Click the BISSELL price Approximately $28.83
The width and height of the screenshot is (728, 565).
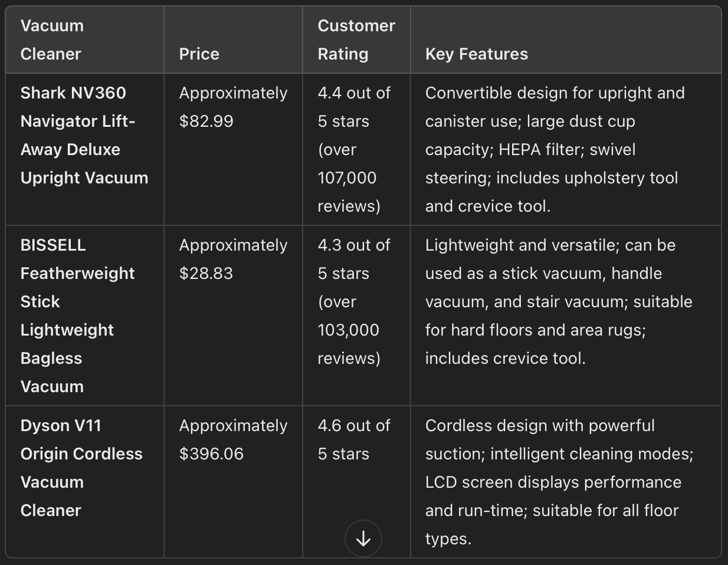(233, 259)
